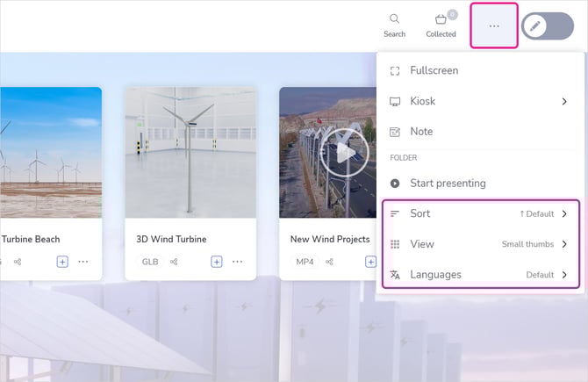Share the Turbine Beach item
Screen dimensions: 588x382
coord(18,262)
